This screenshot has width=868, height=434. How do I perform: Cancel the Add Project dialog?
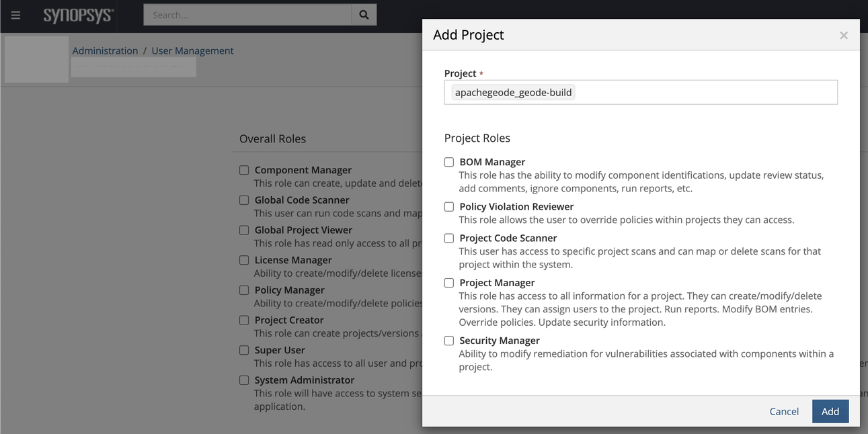pos(784,411)
